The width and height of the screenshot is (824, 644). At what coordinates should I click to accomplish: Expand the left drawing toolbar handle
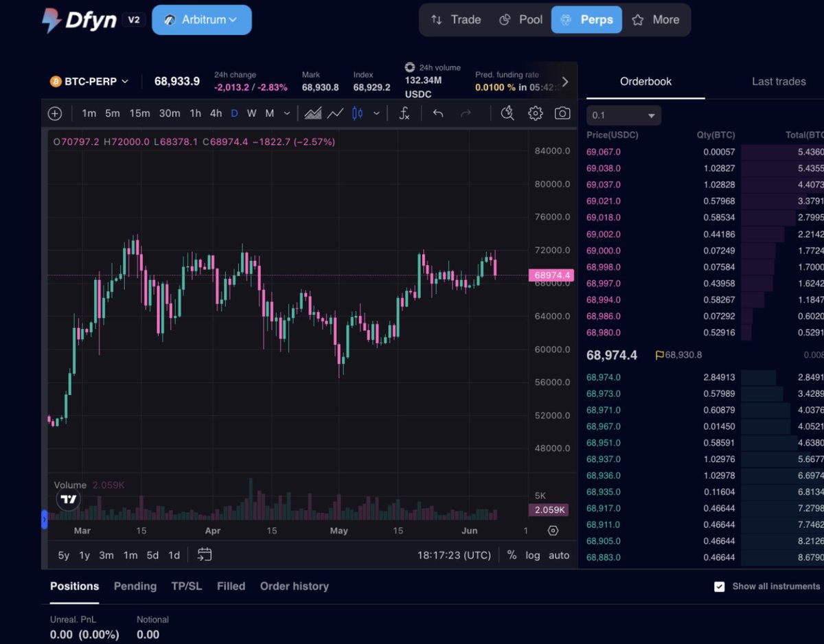pyautogui.click(x=45, y=520)
